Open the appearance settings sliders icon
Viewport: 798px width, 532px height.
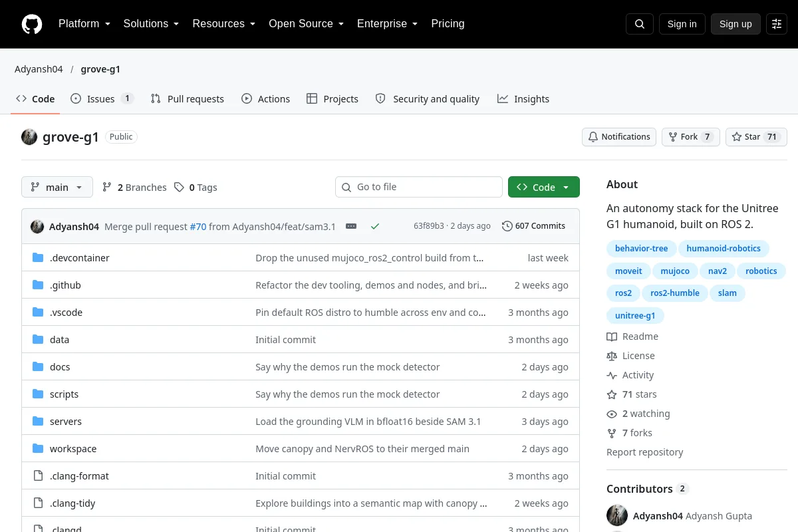[777, 24]
